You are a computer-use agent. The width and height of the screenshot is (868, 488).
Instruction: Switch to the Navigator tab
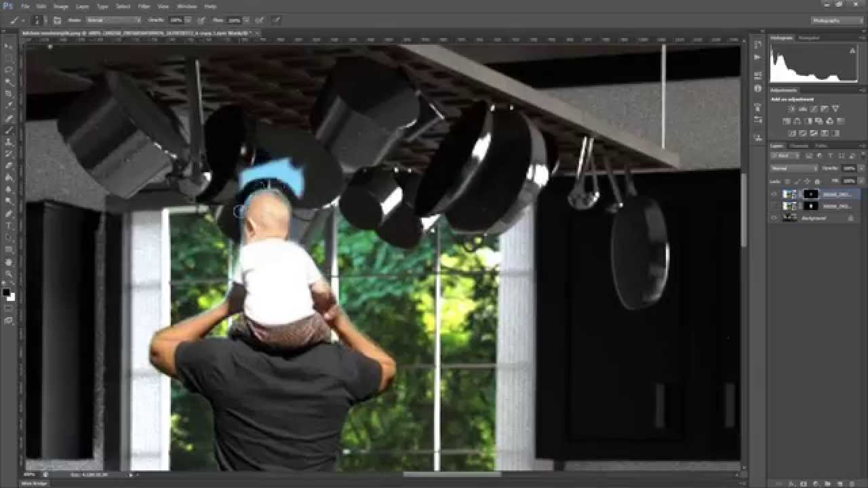pos(808,38)
